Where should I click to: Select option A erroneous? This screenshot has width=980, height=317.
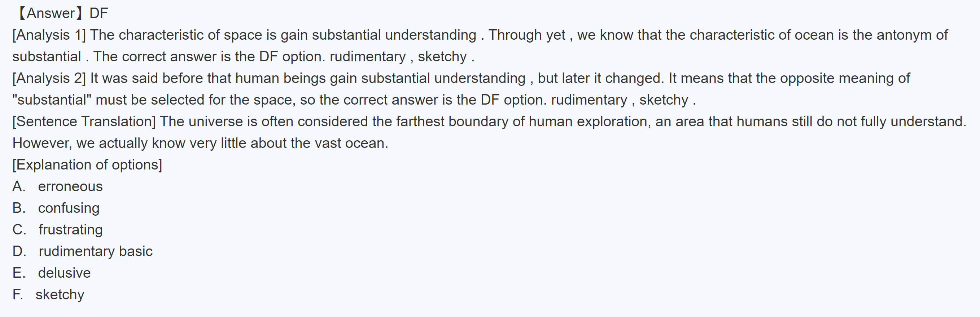pos(70,186)
